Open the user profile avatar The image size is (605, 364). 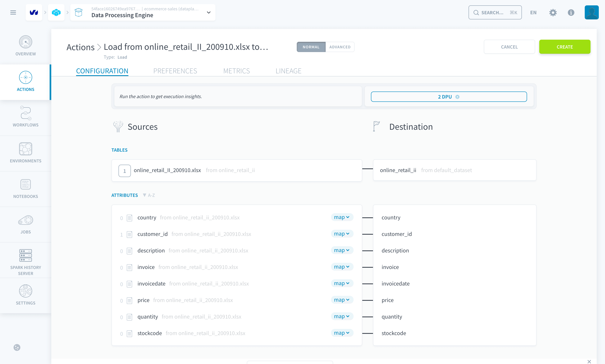tap(591, 13)
